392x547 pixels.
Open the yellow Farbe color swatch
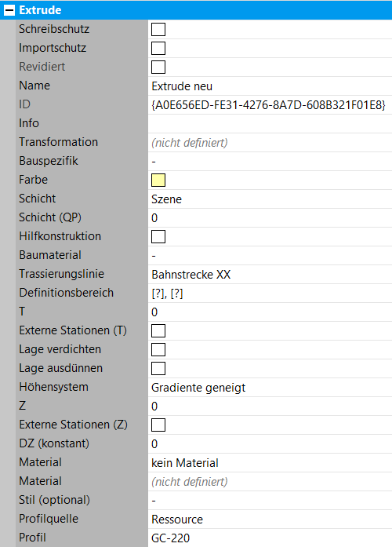tap(158, 180)
